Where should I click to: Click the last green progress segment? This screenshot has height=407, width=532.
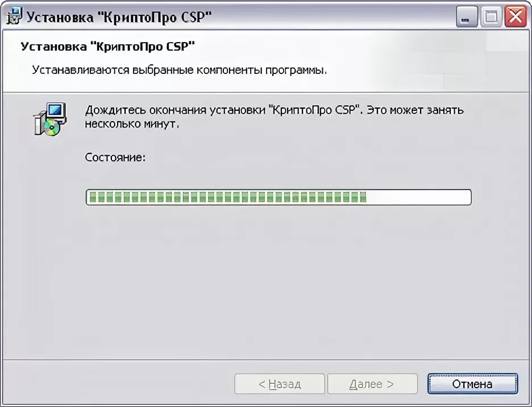[363, 197]
